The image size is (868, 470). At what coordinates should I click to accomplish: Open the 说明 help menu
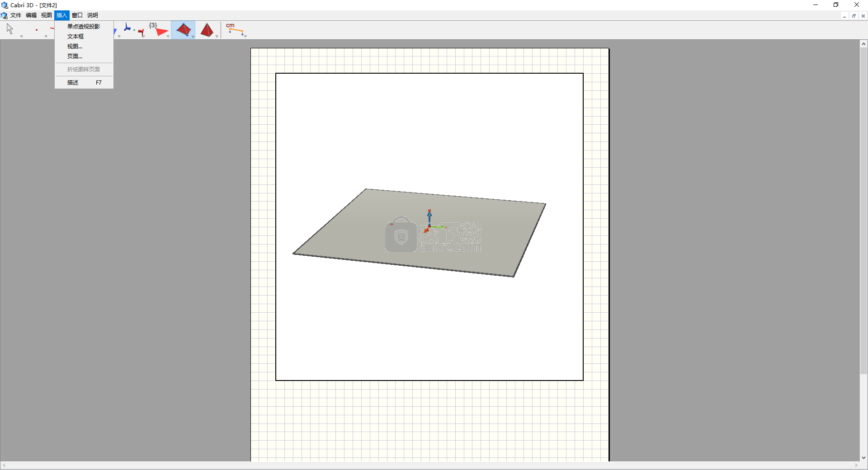93,15
